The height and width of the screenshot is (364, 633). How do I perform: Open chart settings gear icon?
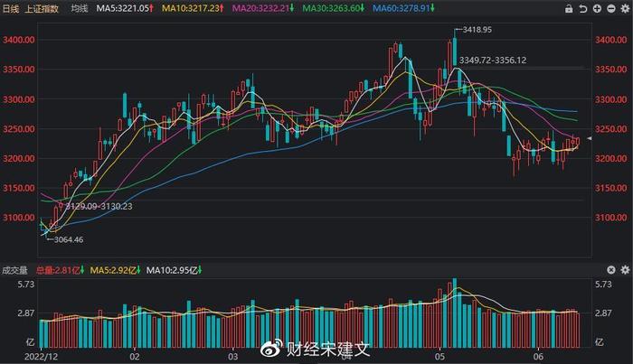point(623,9)
